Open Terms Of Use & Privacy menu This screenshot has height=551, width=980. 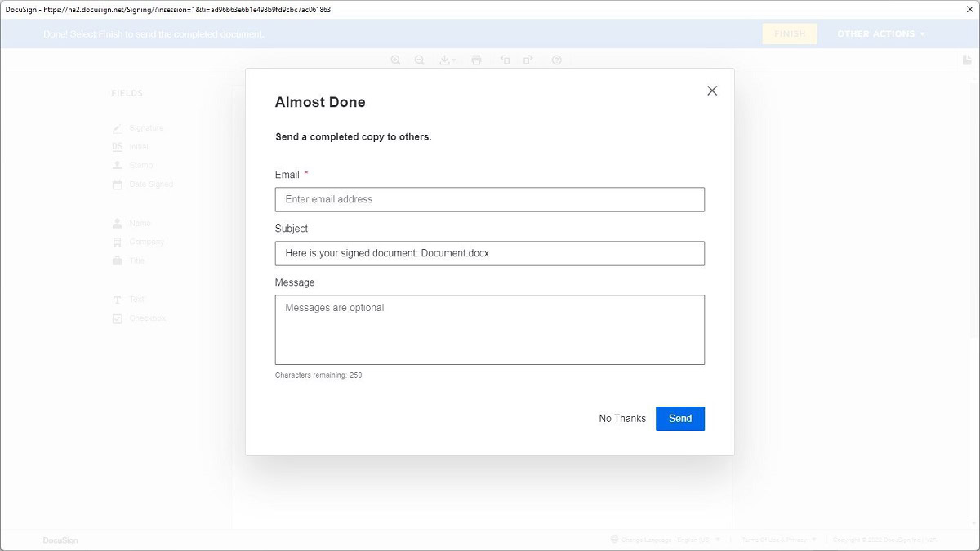(x=778, y=540)
